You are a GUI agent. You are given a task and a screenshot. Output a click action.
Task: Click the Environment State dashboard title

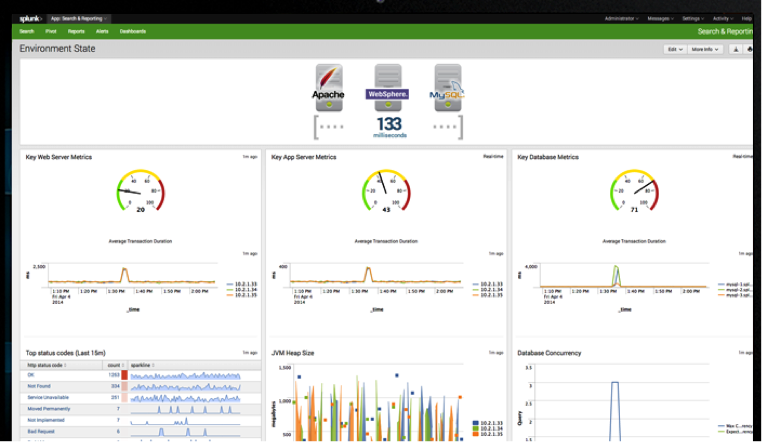[57, 49]
